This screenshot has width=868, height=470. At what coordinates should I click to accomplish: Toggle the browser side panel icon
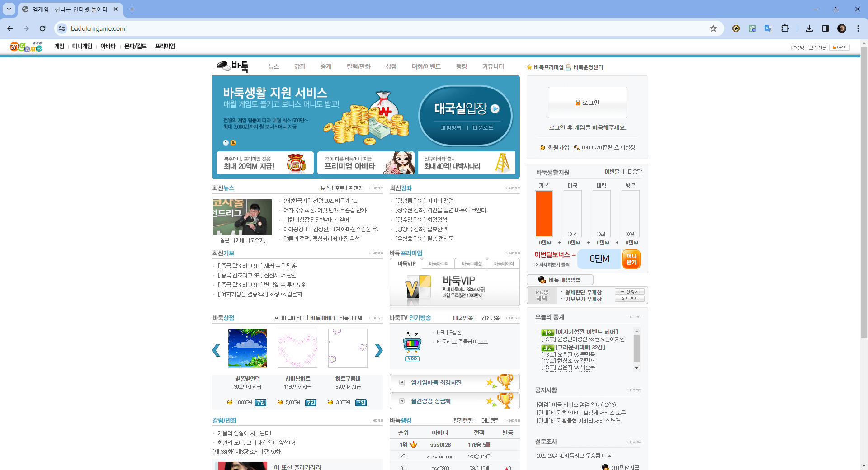(826, 28)
